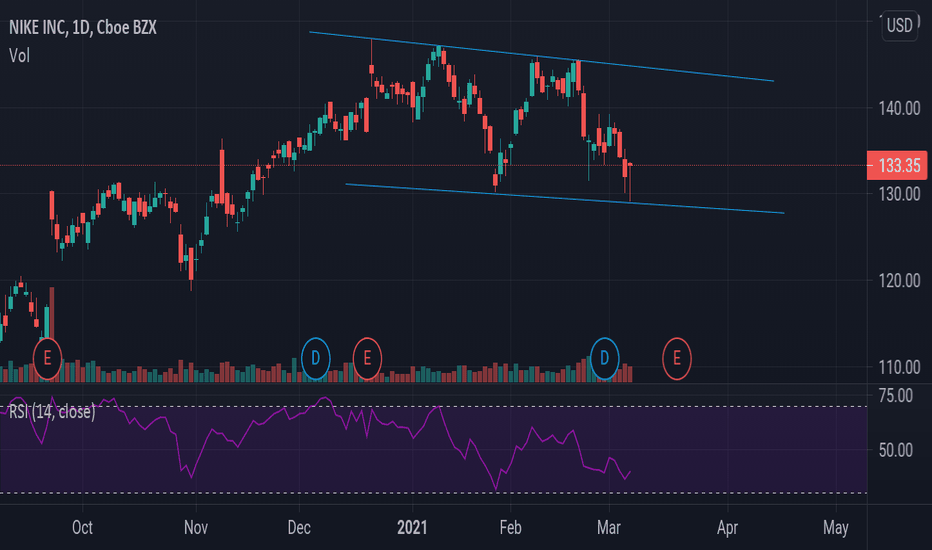Click the RSI (14, close) indicator label
Image resolution: width=932 pixels, height=550 pixels.
[x=52, y=411]
